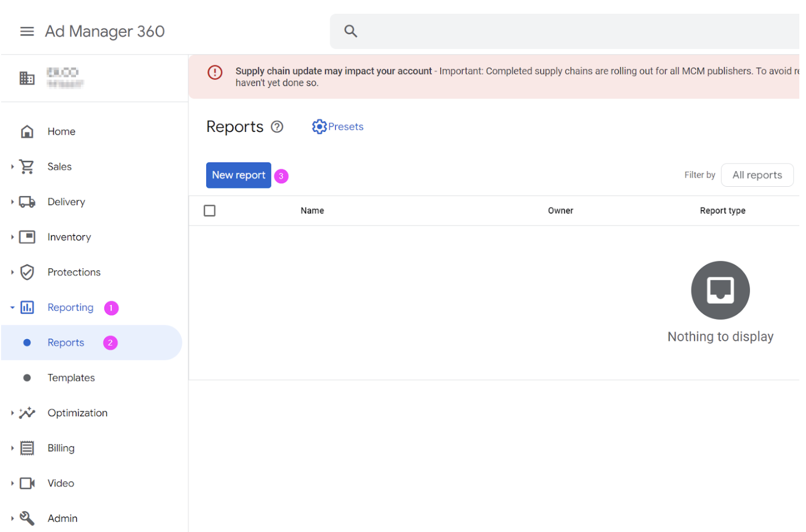Click the search magnifier icon
The image size is (806, 532).
coord(350,32)
